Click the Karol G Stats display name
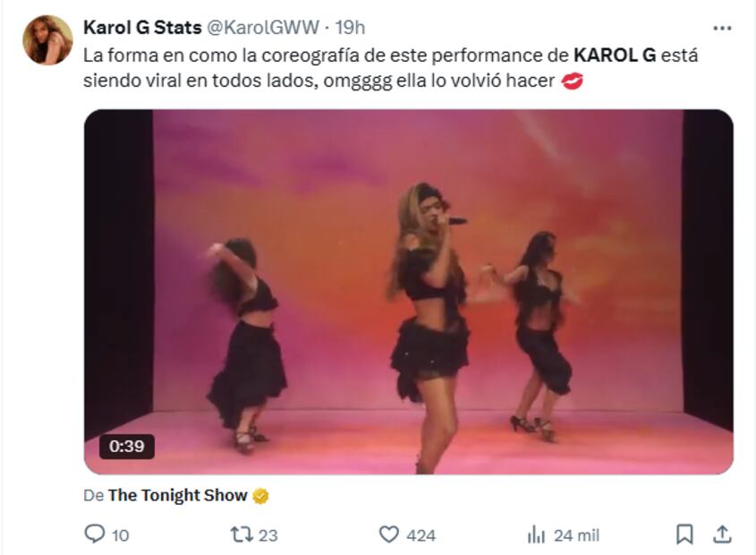The width and height of the screenshot is (756, 555). pos(142,28)
